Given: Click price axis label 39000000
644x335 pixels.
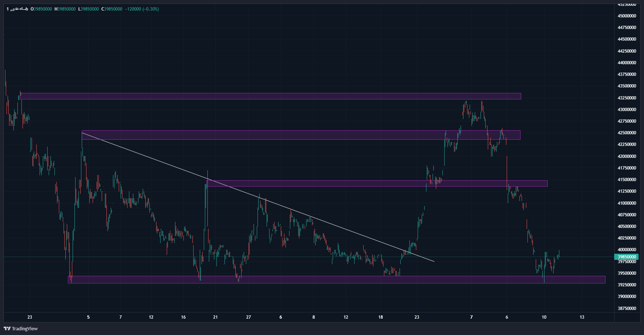Looking at the screenshot, I should [x=627, y=297].
